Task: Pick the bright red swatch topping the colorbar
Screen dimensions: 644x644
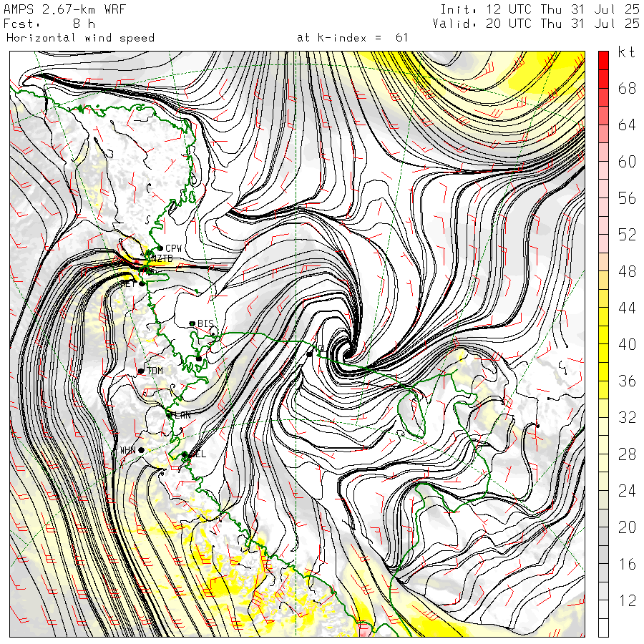Action: tap(603, 61)
